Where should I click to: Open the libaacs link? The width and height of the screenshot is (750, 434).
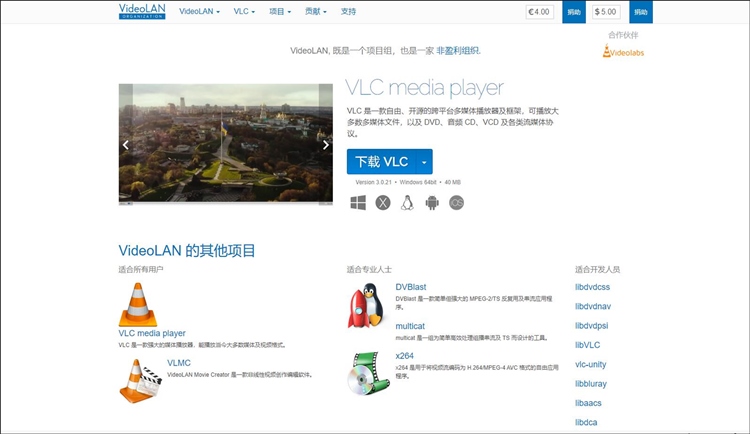[588, 403]
